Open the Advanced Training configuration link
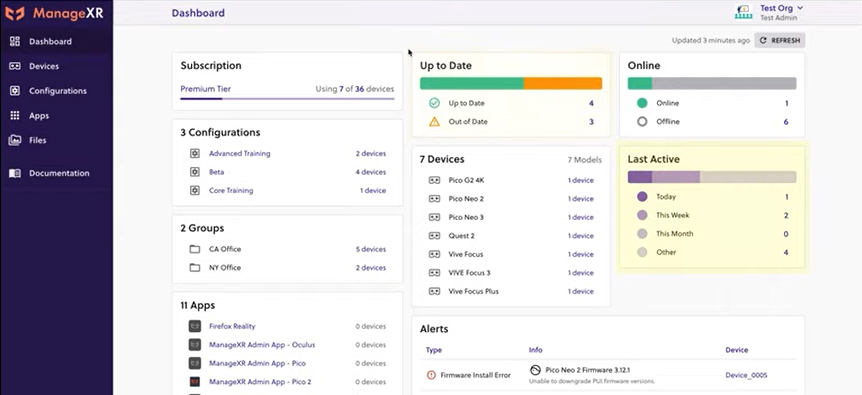Viewport: 862px width, 395px height. (240, 153)
